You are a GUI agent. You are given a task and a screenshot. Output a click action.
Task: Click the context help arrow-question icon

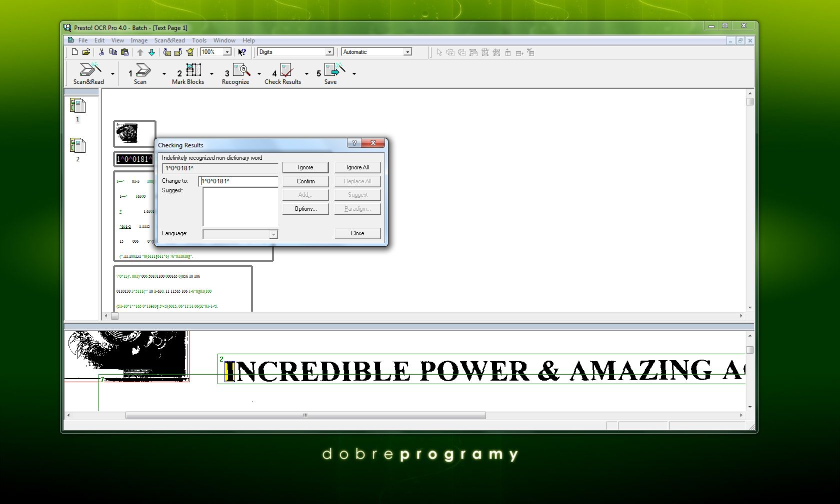[x=242, y=52]
